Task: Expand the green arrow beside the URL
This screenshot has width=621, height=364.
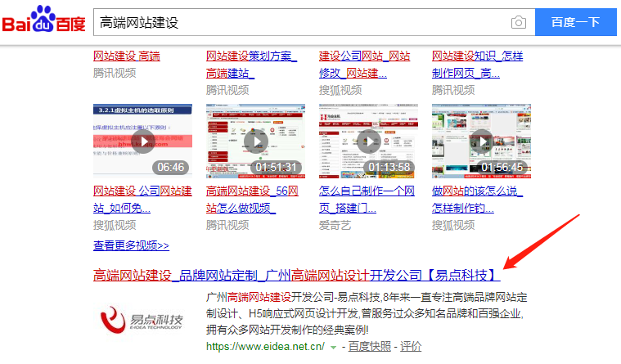Action: point(334,348)
